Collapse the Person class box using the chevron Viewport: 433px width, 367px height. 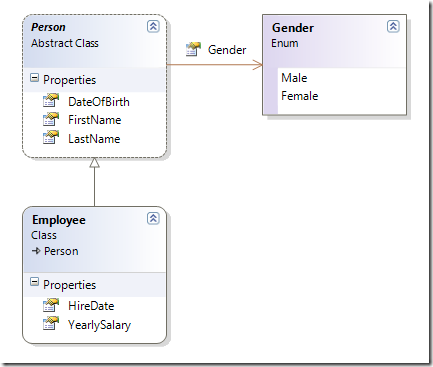(x=153, y=26)
